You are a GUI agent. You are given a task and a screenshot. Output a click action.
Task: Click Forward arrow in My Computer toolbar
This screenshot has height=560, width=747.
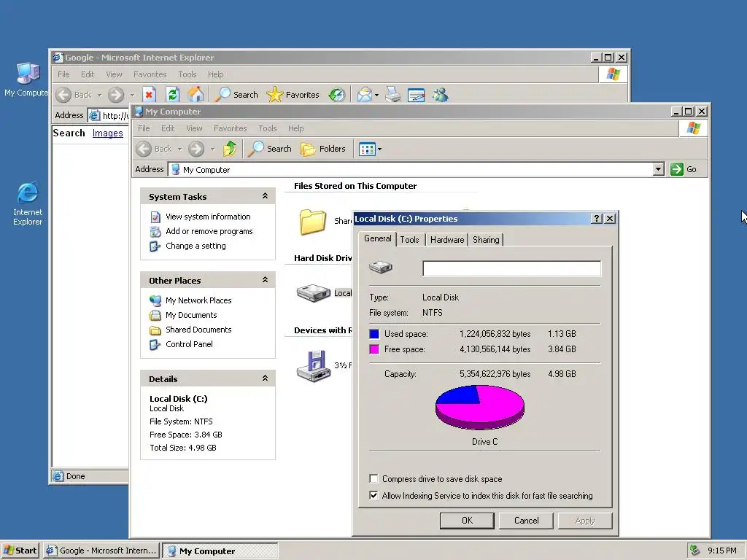click(196, 149)
